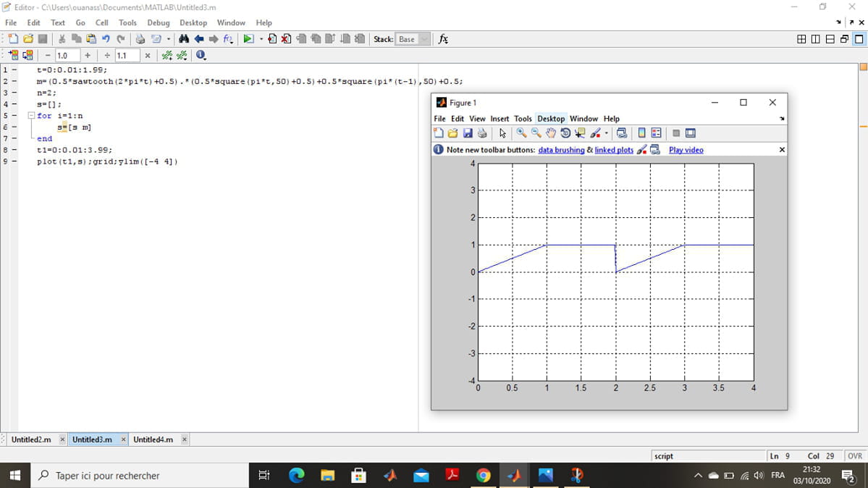Run the script with the green play icon
Viewport: 868px width, 488px height.
(x=248, y=39)
